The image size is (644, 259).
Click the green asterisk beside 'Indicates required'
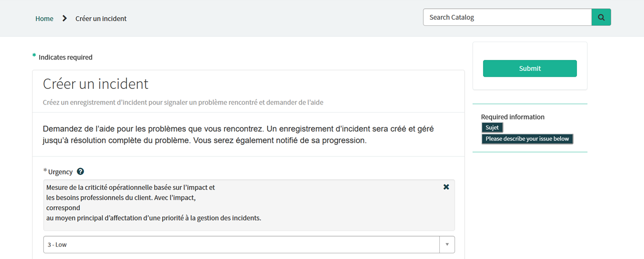tap(34, 56)
